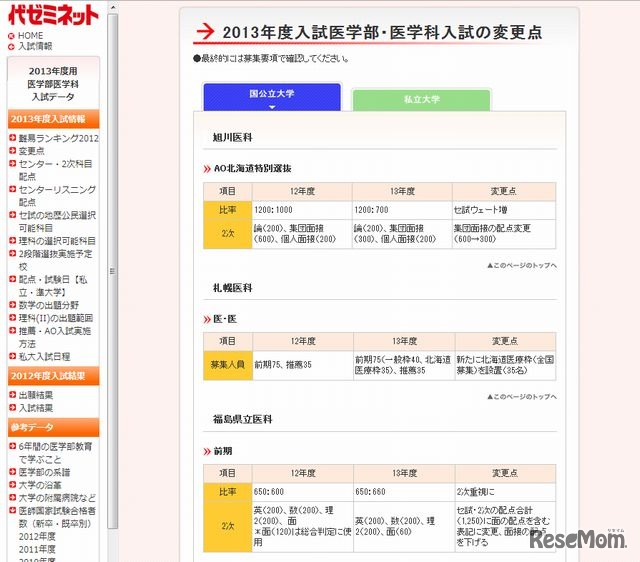
Task: Open 大学の沿革 link
Action: (x=40, y=485)
